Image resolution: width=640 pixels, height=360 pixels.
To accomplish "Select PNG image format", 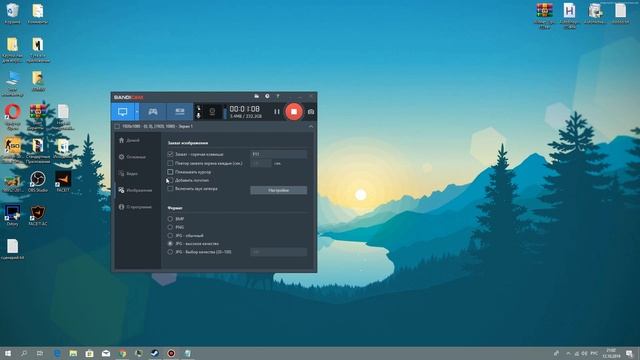I will [x=170, y=227].
